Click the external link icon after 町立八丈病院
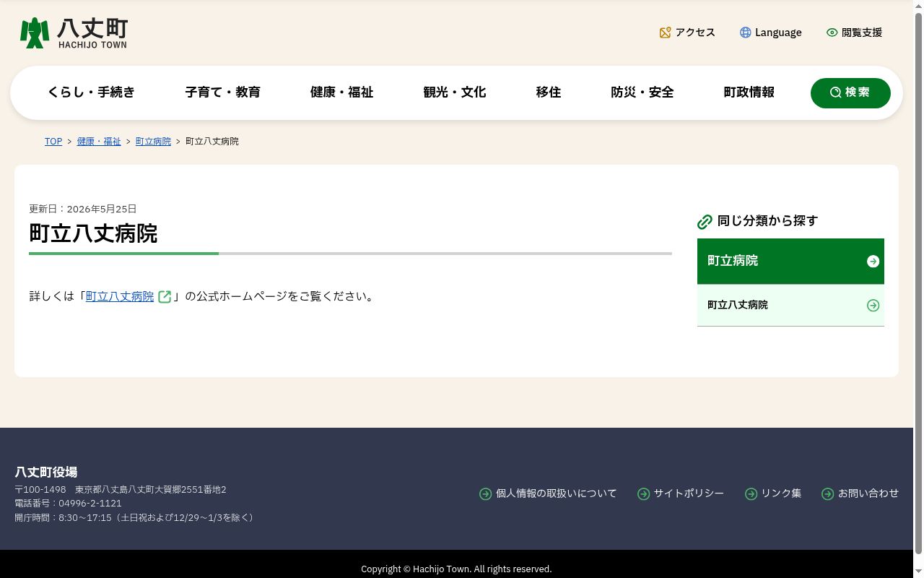This screenshot has width=924, height=578. [165, 297]
